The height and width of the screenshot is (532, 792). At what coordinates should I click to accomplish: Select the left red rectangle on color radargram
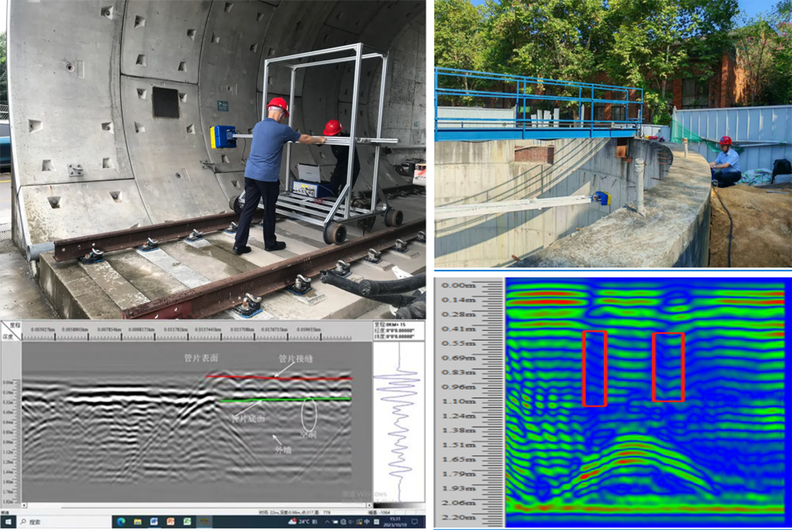coord(595,368)
